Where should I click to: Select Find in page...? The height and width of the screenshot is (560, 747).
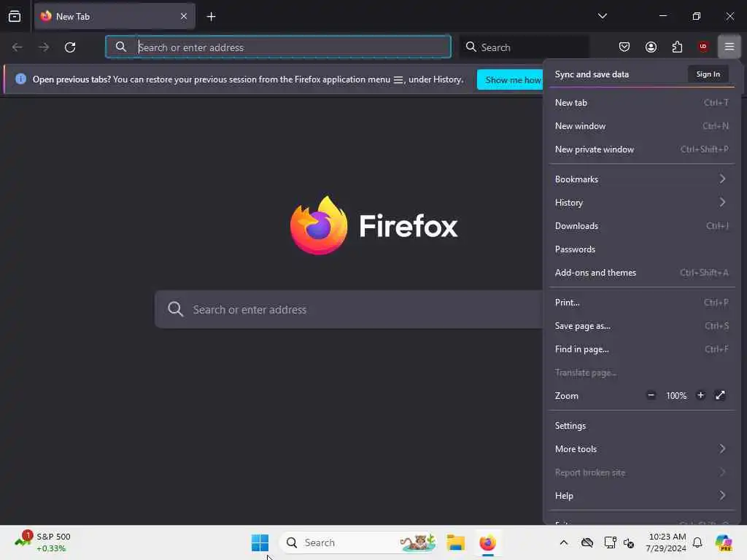click(x=642, y=349)
